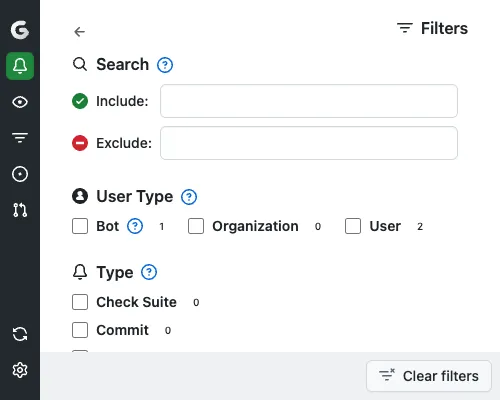
Task: Click the Check Suite label text
Action: 136,302
